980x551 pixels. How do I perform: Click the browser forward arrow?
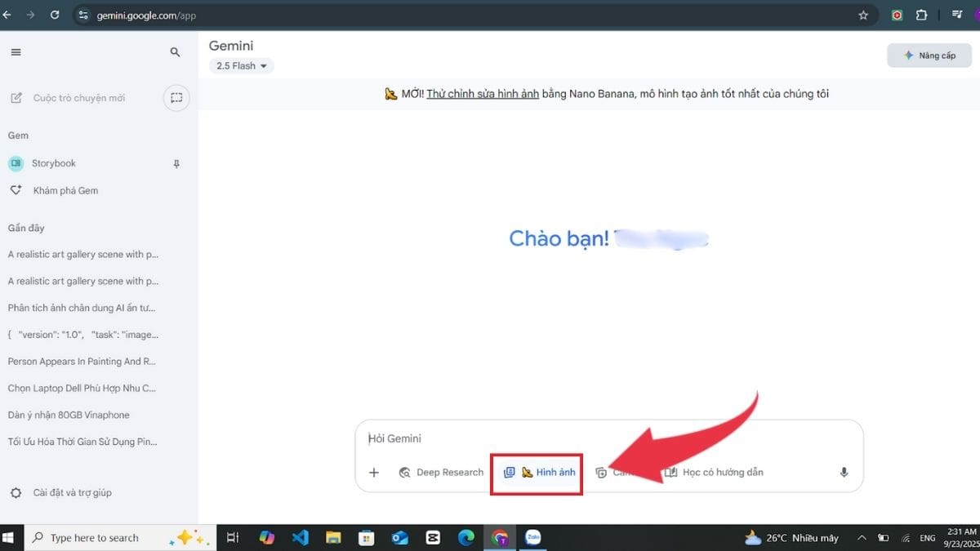tap(31, 15)
